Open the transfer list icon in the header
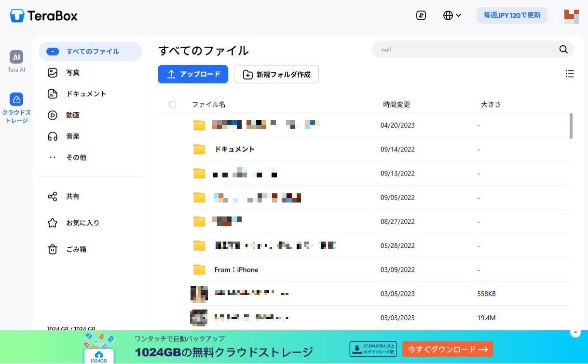This screenshot has height=364, width=588. tap(420, 15)
